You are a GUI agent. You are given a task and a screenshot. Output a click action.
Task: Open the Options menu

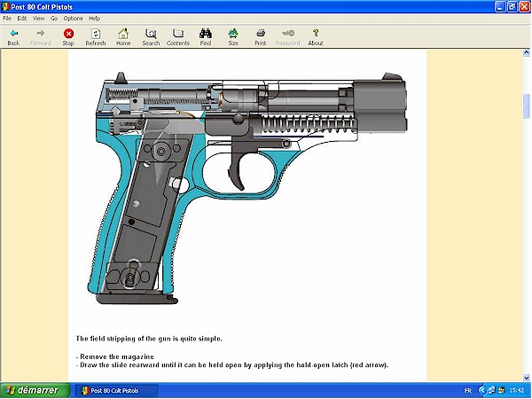(73, 19)
